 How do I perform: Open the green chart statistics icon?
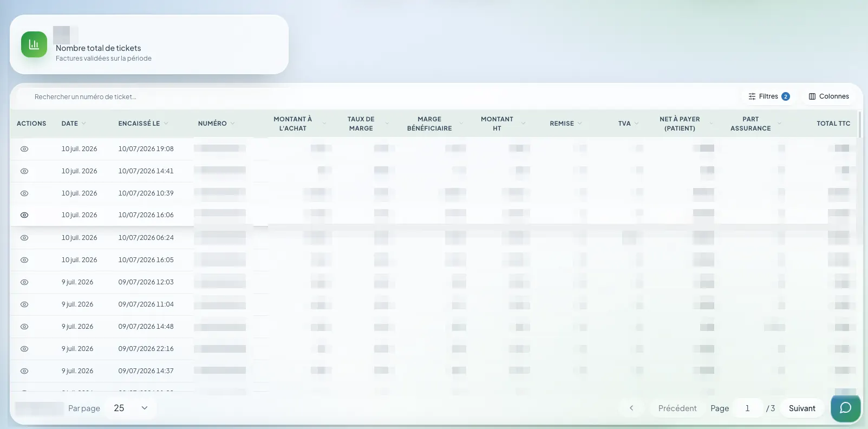pos(34,44)
